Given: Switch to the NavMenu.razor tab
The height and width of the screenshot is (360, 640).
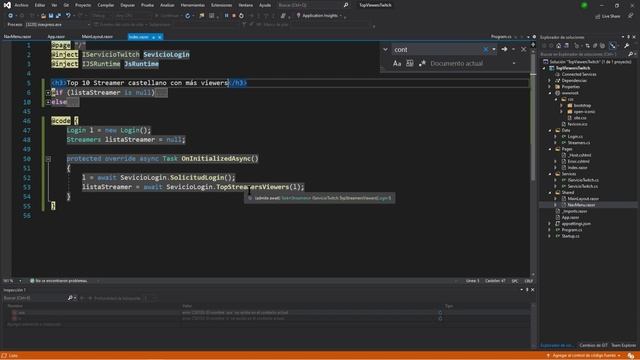Looking at the screenshot, I should pyautogui.click(x=18, y=37).
